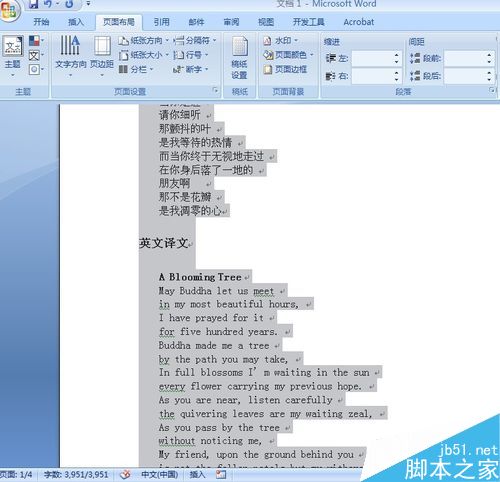
Task: Launch 段落 paragraph dialog corner arrow
Action: click(492, 90)
